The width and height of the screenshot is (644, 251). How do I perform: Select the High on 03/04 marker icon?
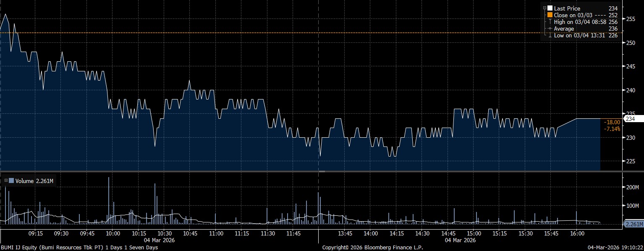tap(550, 22)
